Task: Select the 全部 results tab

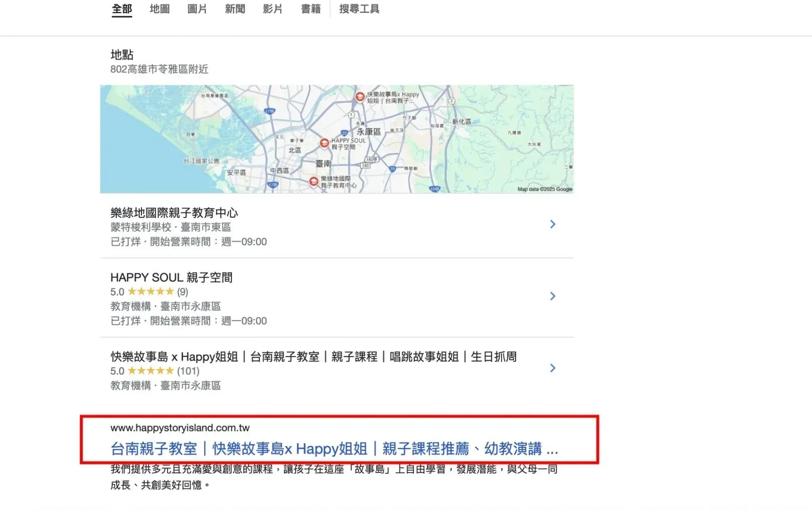Action: click(122, 9)
